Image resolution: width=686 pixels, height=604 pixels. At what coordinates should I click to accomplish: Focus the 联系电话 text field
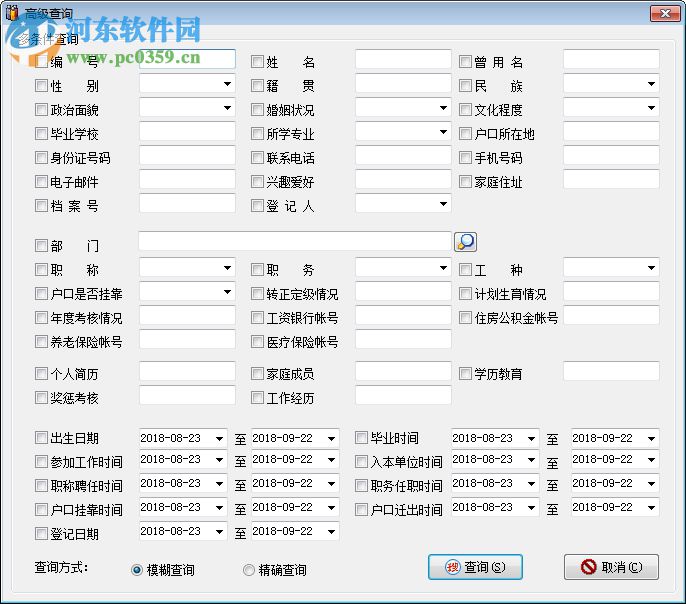403,155
